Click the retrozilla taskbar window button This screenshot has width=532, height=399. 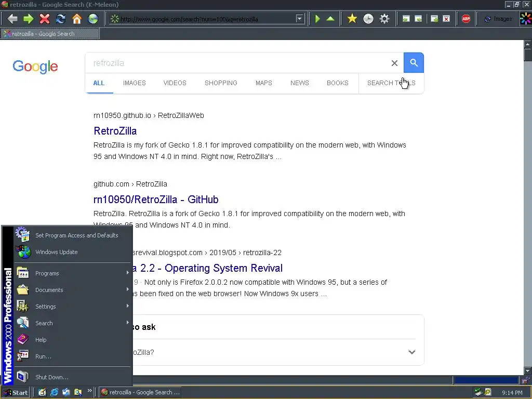140,392
